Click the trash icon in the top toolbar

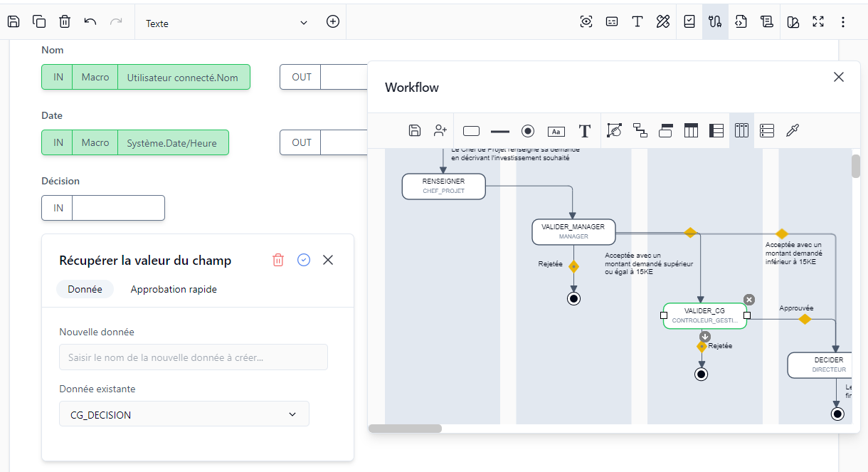click(65, 22)
